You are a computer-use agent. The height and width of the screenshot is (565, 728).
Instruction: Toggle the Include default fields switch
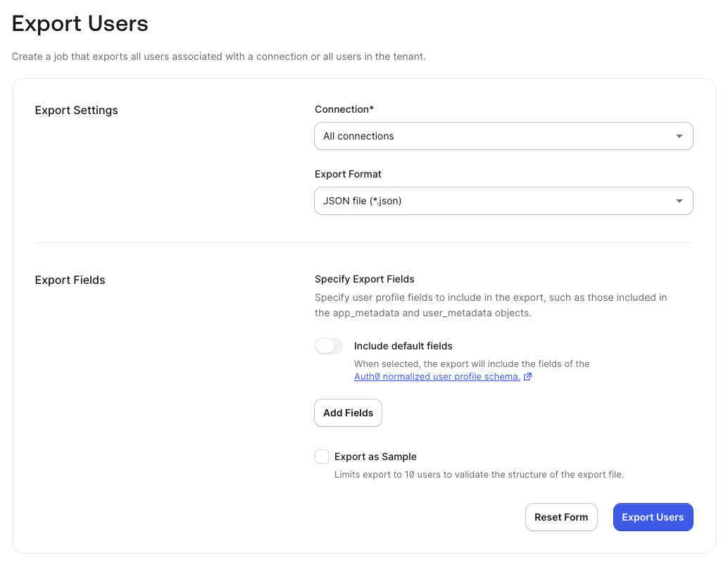coord(329,346)
